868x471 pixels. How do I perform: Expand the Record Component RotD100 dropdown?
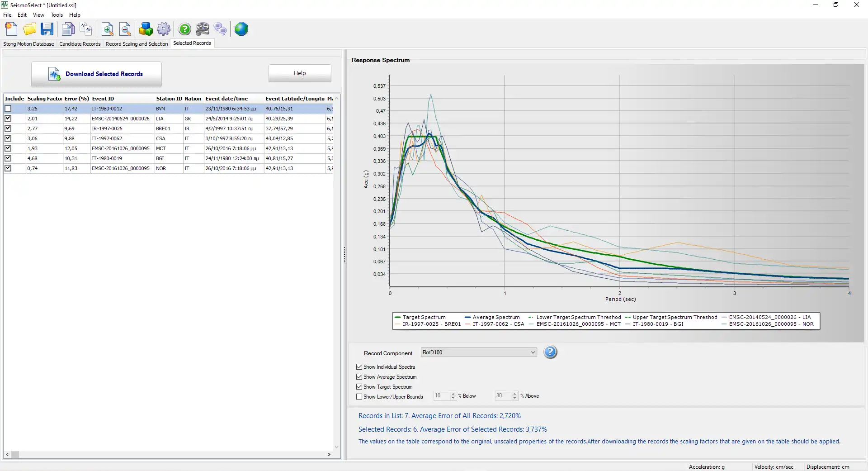(x=533, y=352)
